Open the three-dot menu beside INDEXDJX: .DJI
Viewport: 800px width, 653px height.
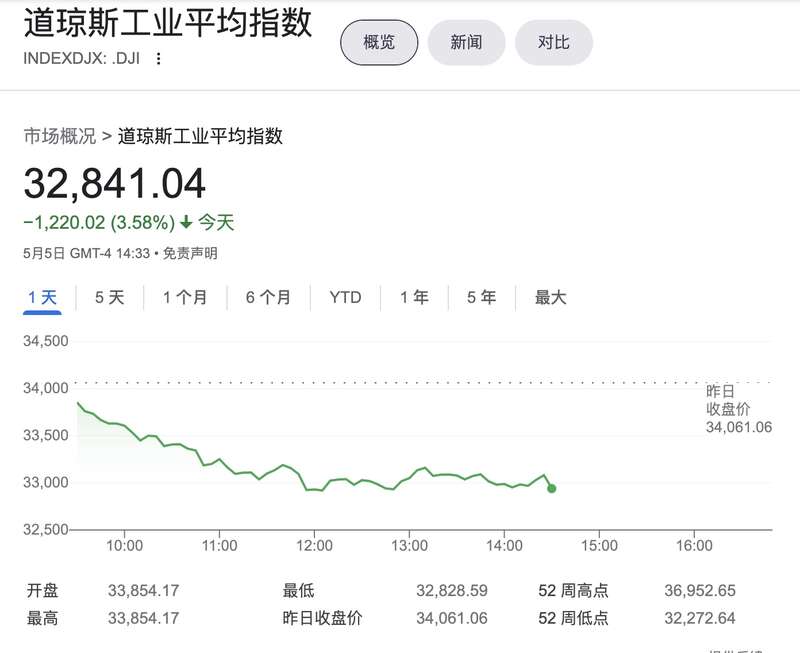159,59
